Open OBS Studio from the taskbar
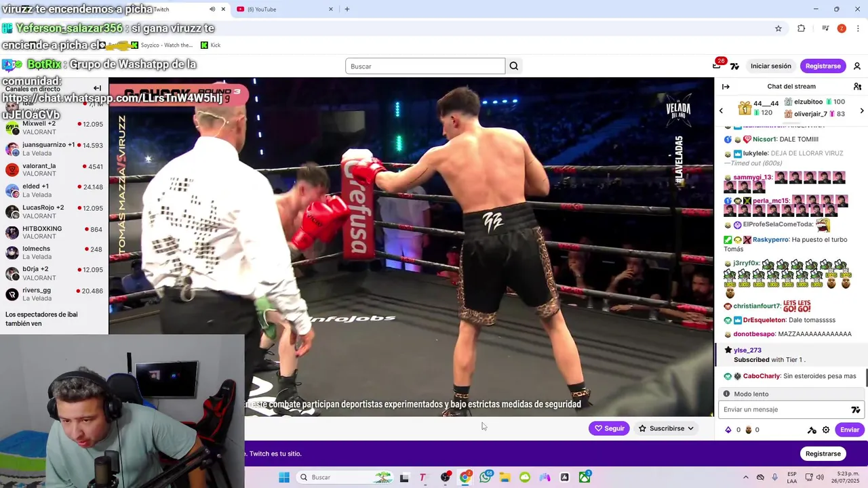Image resolution: width=868 pixels, height=488 pixels. click(x=445, y=477)
